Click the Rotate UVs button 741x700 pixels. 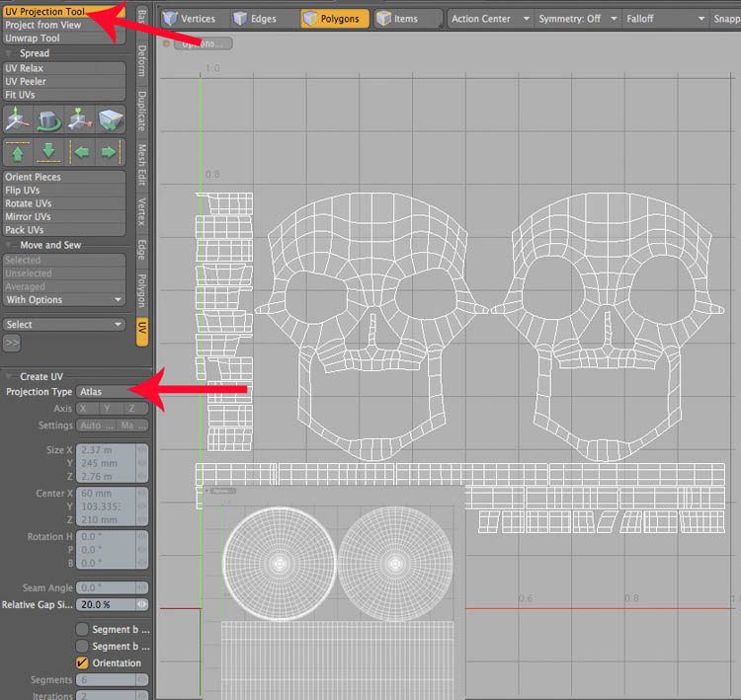pos(64,203)
